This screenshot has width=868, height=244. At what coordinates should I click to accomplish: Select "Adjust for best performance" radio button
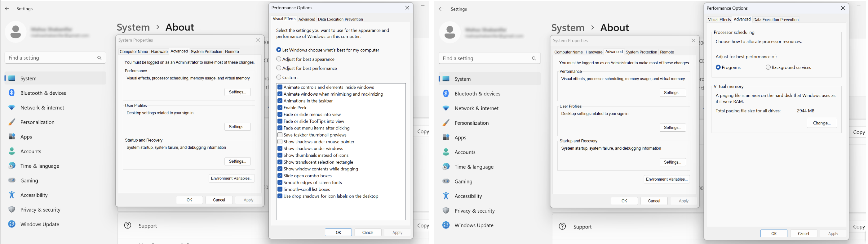pyautogui.click(x=279, y=68)
